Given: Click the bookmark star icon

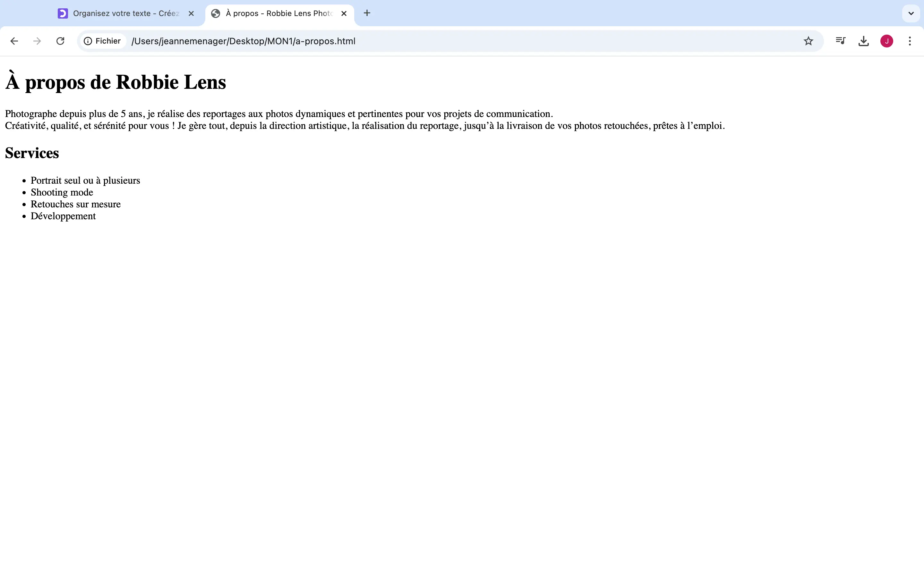Looking at the screenshot, I should [x=808, y=41].
